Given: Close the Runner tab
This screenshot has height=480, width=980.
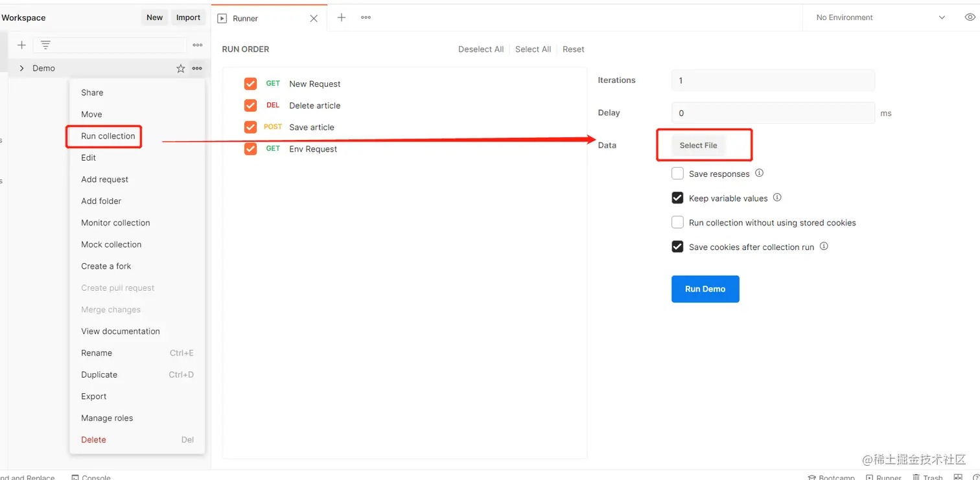Looking at the screenshot, I should coord(314,19).
